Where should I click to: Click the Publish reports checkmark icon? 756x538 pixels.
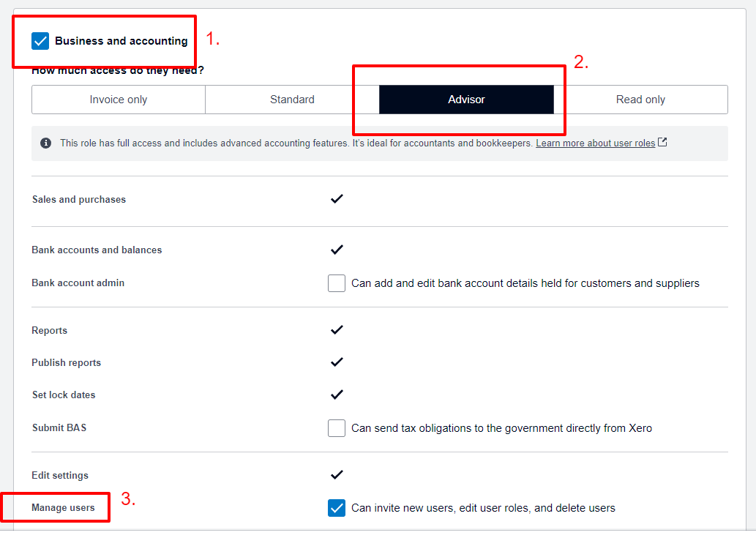[337, 362]
